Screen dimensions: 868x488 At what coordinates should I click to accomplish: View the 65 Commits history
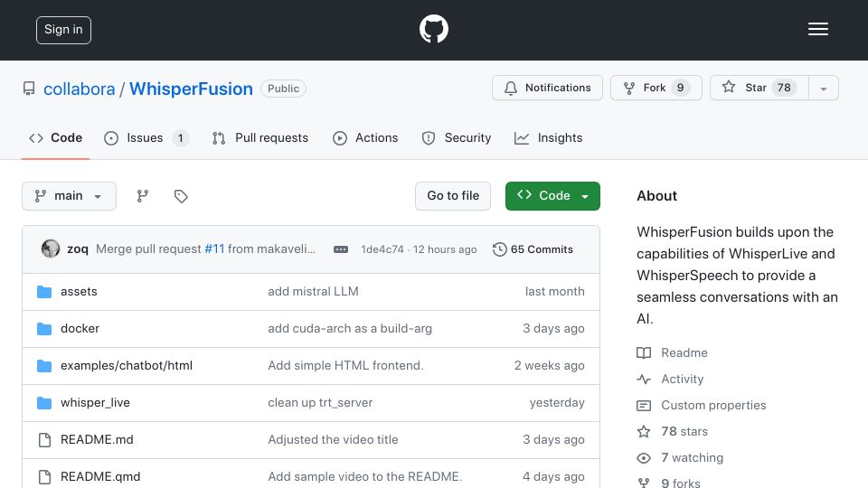[533, 249]
